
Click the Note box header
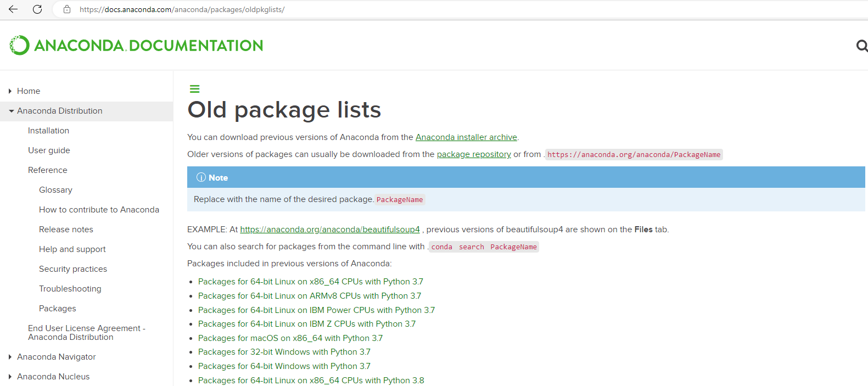(526, 177)
